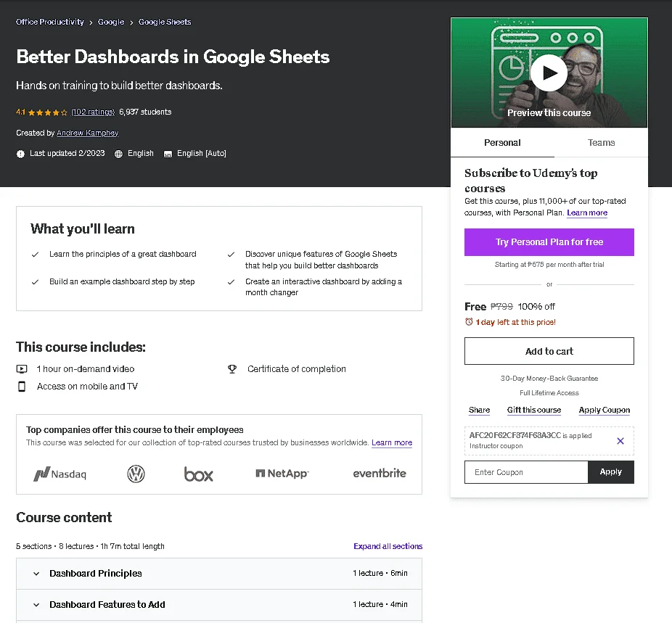Image resolution: width=672 pixels, height=623 pixels.
Task: Click the '6,937 students' text
Action: point(145,112)
